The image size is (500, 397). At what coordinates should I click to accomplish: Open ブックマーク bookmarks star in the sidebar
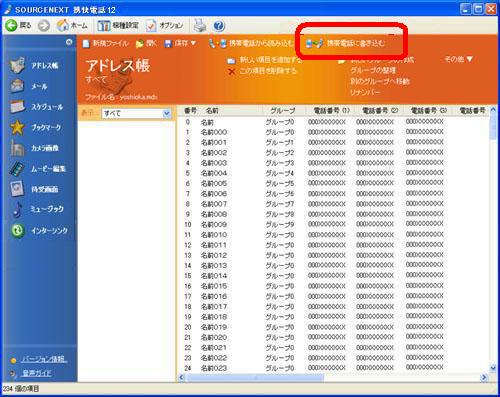click(35, 127)
